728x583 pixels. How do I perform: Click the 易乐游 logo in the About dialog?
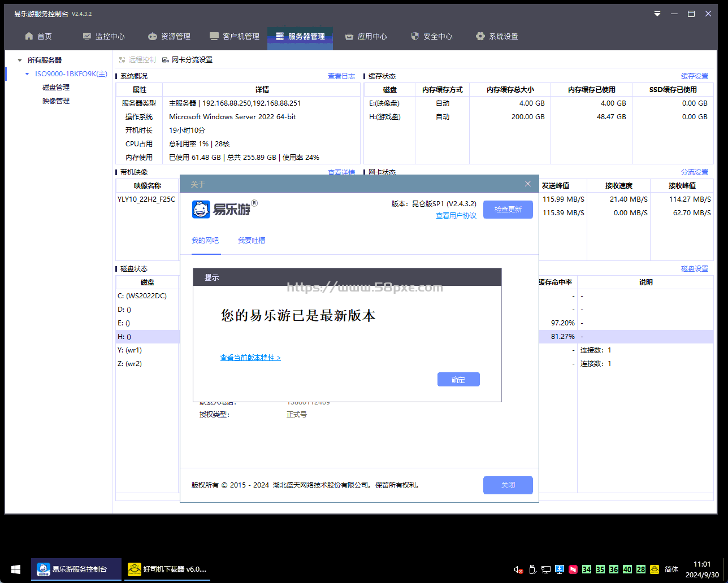[x=224, y=209]
